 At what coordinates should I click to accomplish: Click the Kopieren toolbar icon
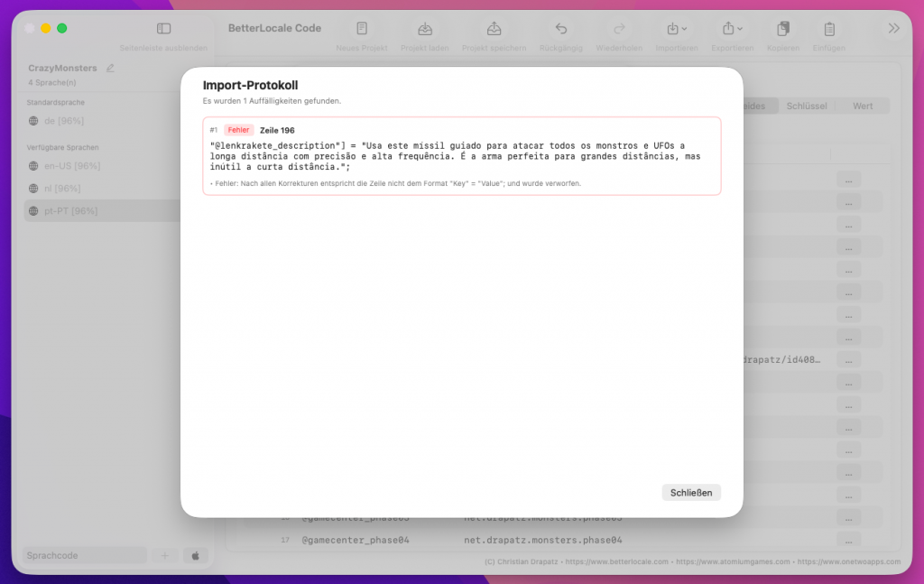click(x=782, y=29)
